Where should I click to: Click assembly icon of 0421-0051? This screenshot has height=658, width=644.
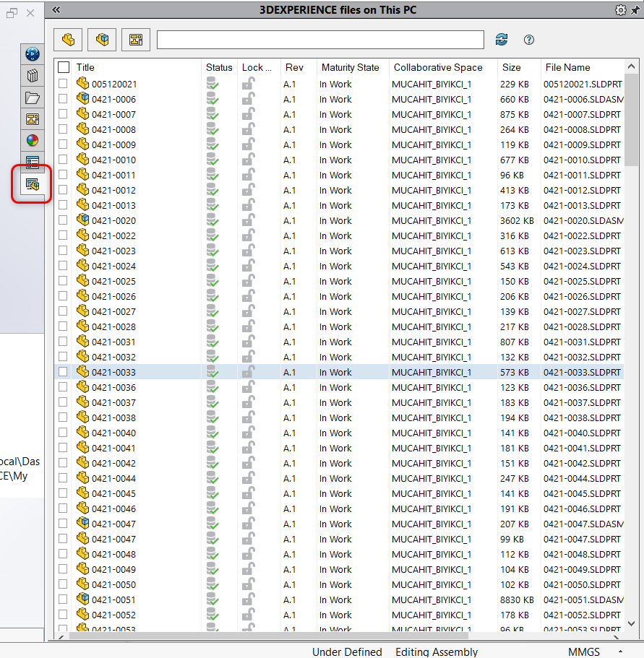83,599
